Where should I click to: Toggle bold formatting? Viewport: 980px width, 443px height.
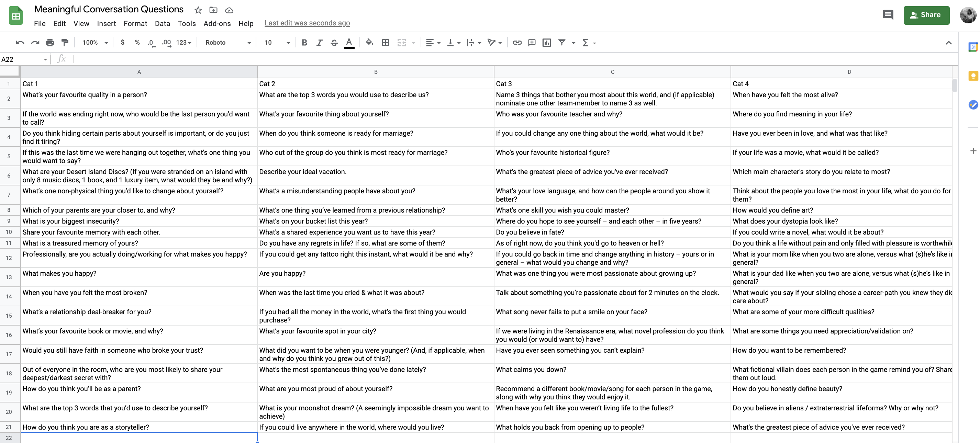304,43
